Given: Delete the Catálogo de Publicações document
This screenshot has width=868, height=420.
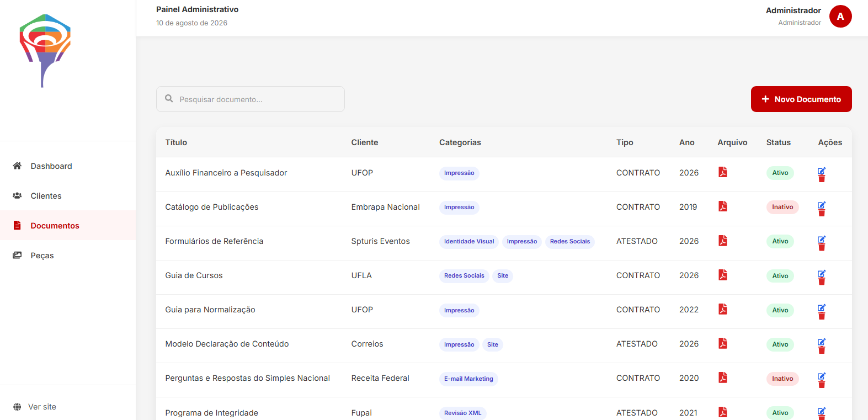Looking at the screenshot, I should [822, 213].
